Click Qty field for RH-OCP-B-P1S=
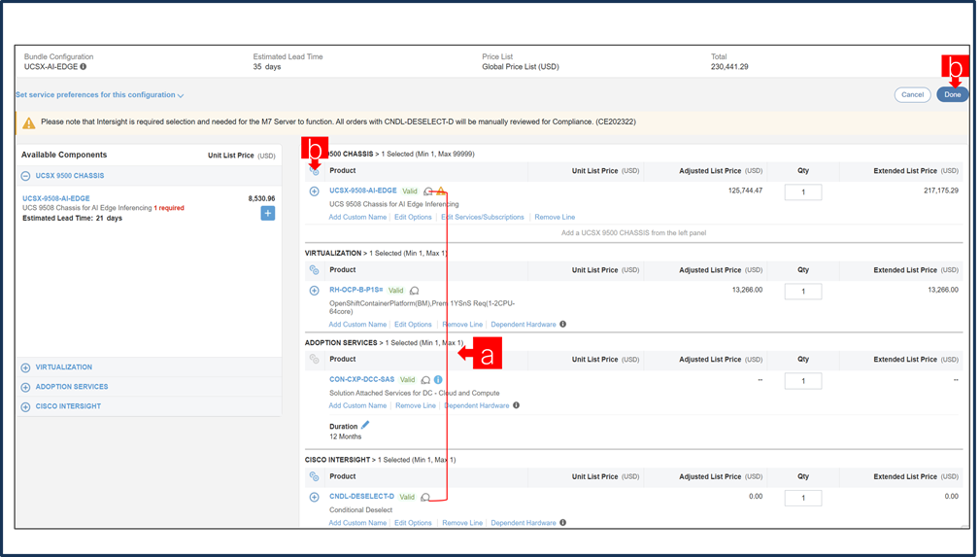This screenshot has width=980, height=557. [x=803, y=292]
